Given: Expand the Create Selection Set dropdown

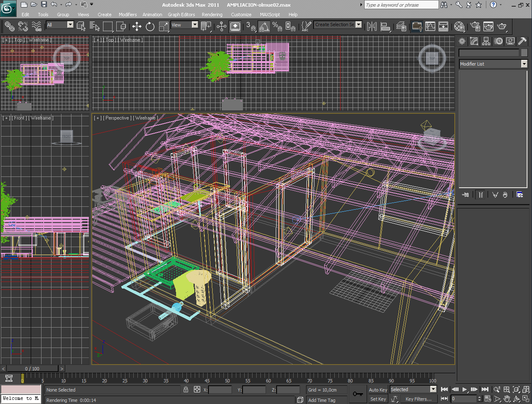Looking at the screenshot, I should click(359, 24).
